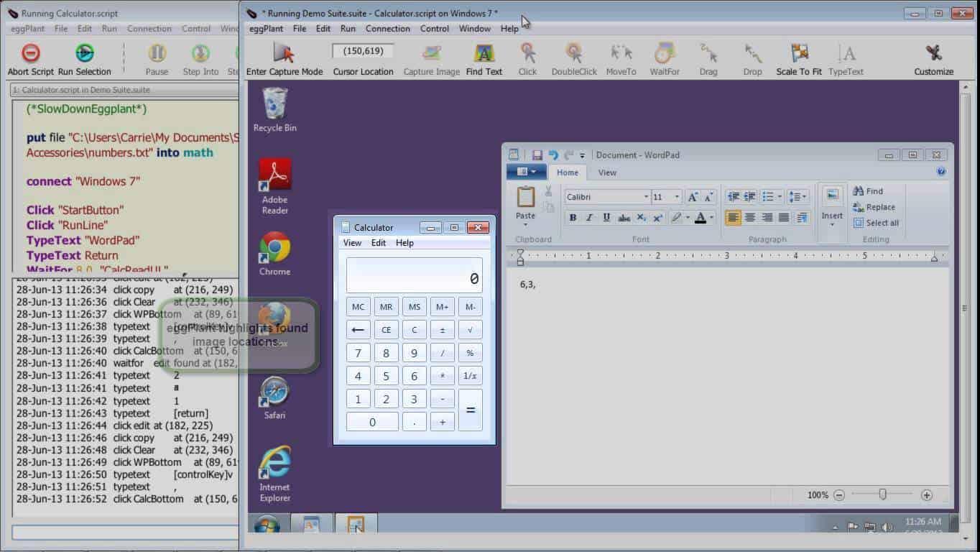Click the CE button on Calculator
980x552 pixels.
pyautogui.click(x=386, y=330)
